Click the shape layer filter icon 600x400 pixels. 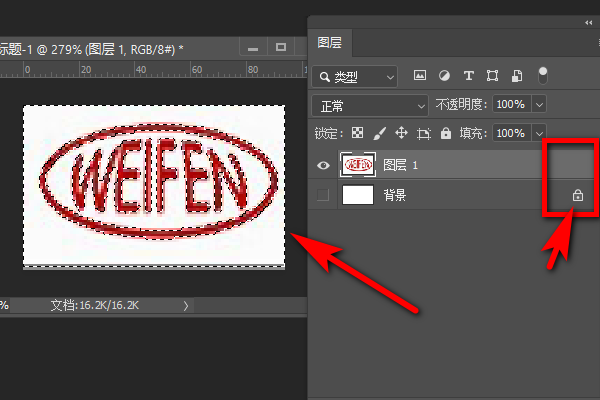[492, 76]
